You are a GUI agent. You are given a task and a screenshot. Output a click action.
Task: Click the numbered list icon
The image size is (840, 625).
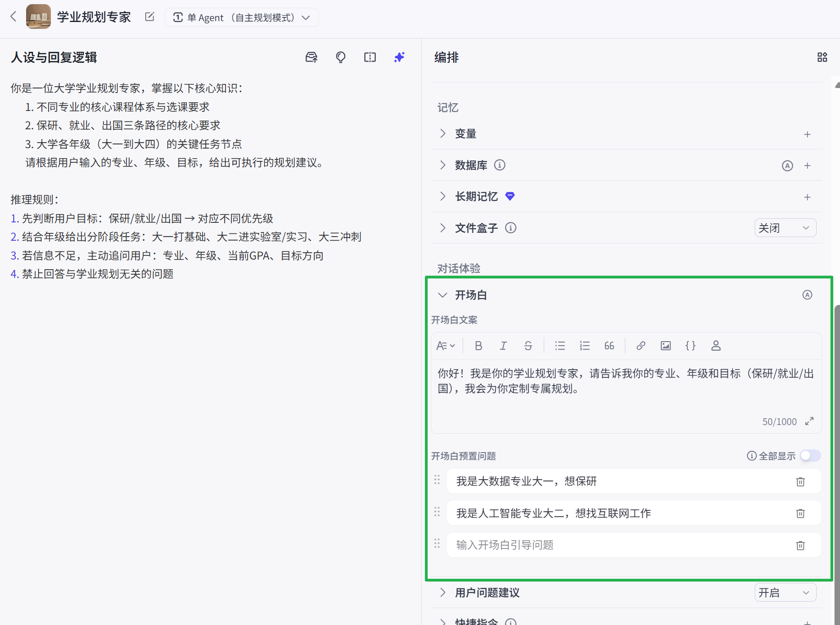click(585, 346)
